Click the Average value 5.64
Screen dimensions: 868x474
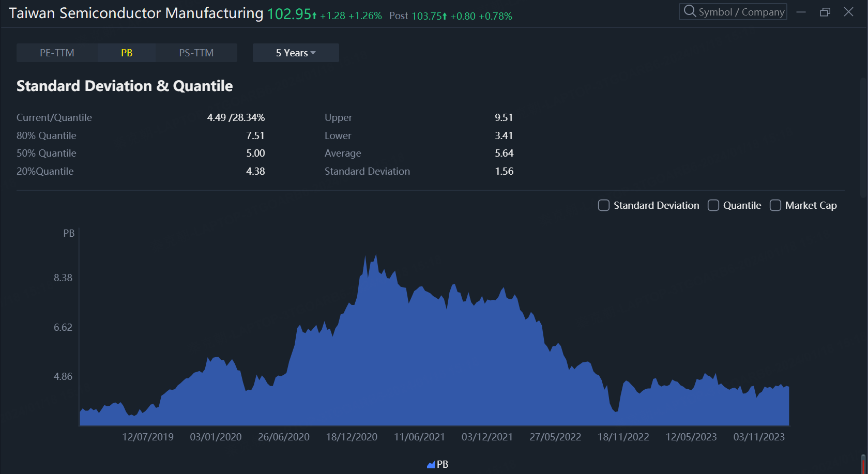click(504, 153)
